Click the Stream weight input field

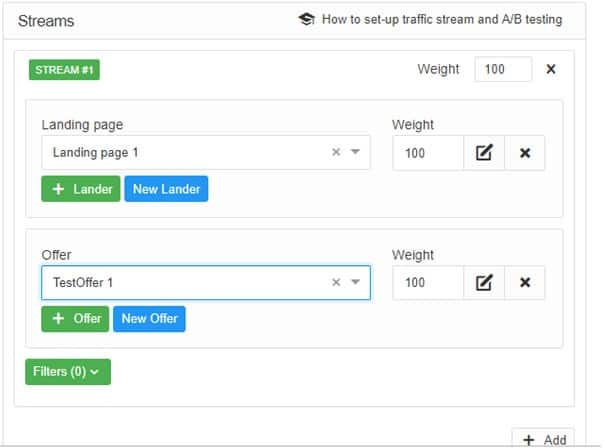click(503, 69)
